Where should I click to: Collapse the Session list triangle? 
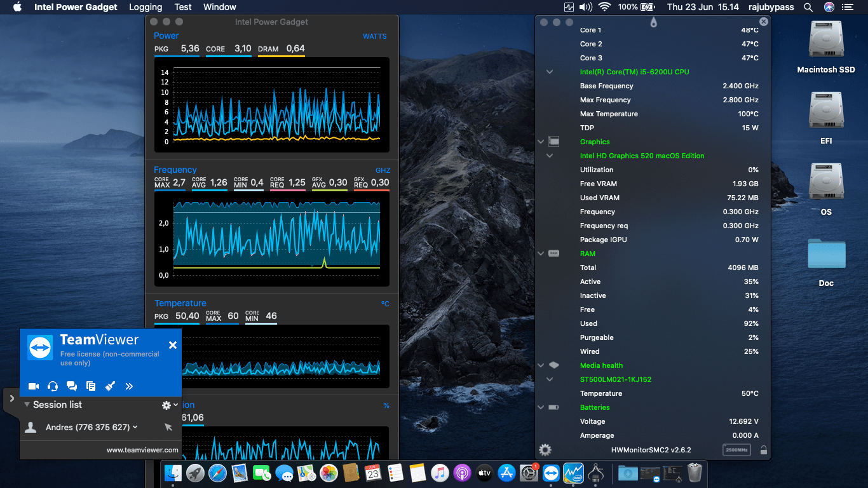click(x=27, y=405)
